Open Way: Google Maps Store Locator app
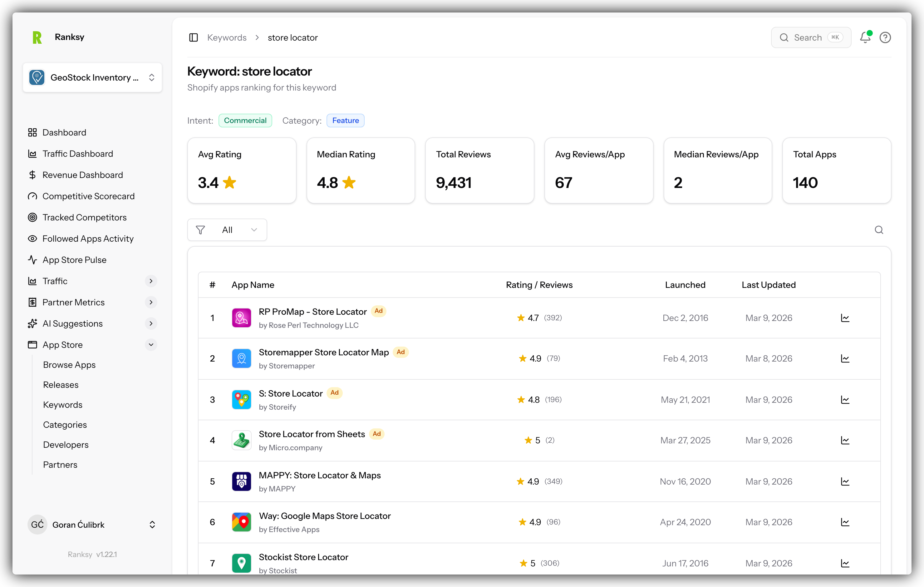924x587 pixels. (325, 516)
